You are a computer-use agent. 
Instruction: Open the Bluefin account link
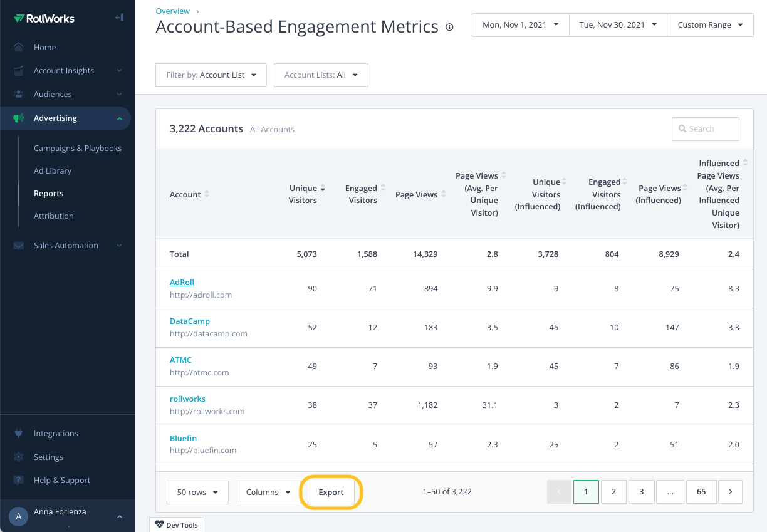click(183, 439)
